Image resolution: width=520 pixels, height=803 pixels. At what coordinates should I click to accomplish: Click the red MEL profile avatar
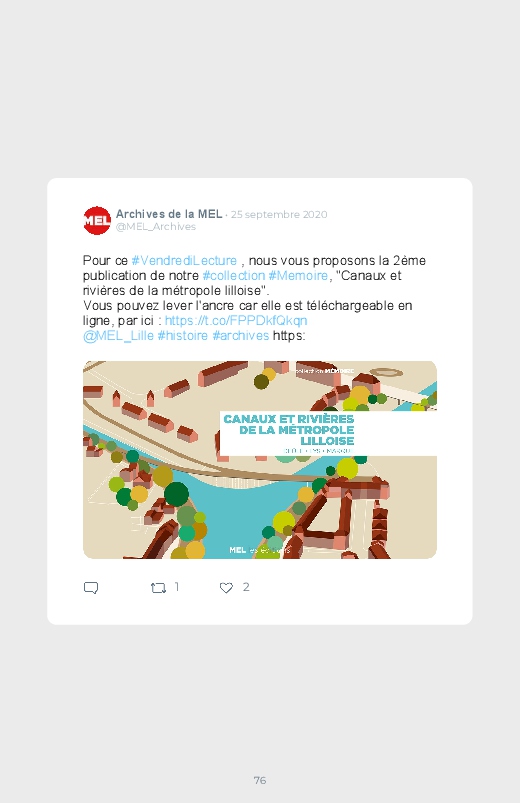[x=97, y=220]
